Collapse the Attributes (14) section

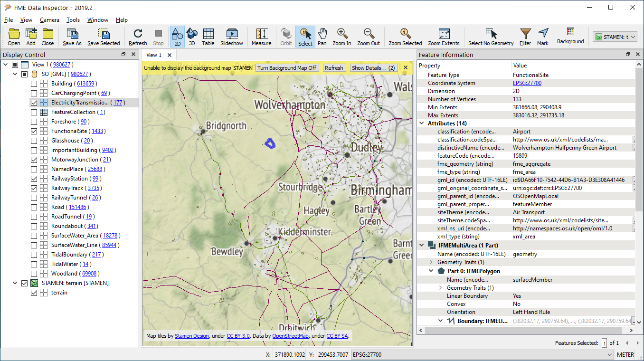[422, 123]
